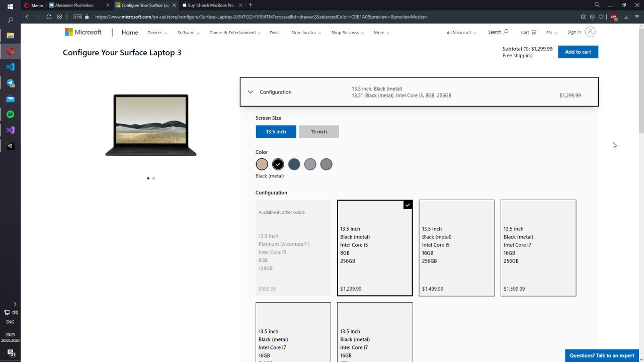Viewport: 644px width, 362px height.
Task: Open the Opera Menu button
Action: [x=34, y=5]
